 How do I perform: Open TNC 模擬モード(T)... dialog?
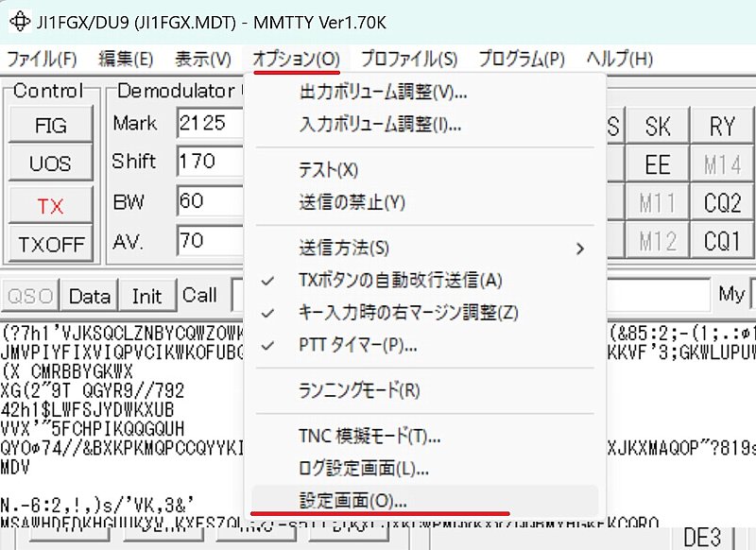(424, 437)
